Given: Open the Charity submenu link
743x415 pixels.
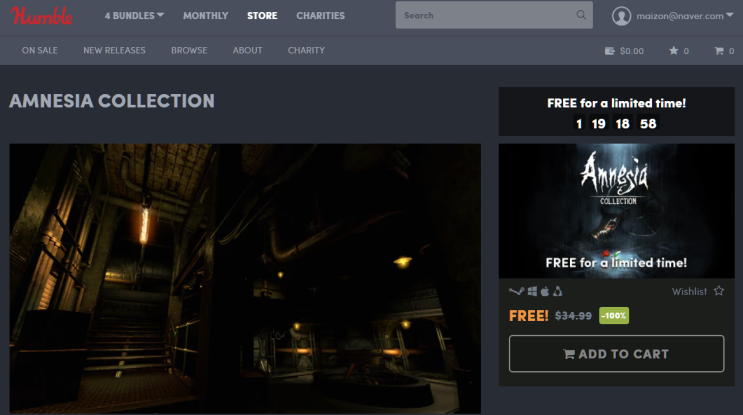Looking at the screenshot, I should pyautogui.click(x=306, y=50).
